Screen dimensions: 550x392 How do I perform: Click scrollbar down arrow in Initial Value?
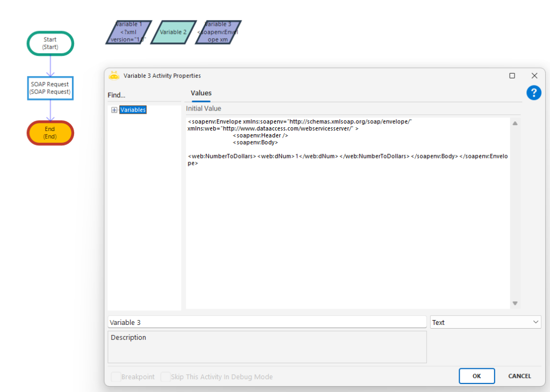click(x=515, y=303)
